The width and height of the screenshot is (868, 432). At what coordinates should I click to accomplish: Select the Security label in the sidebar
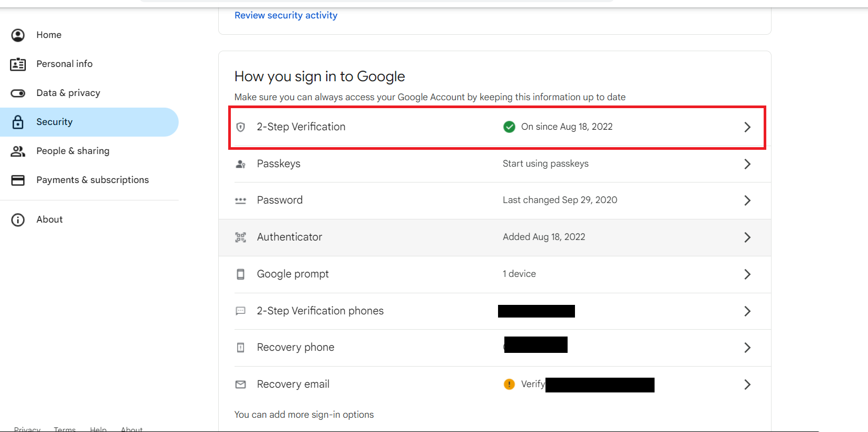[x=54, y=122]
